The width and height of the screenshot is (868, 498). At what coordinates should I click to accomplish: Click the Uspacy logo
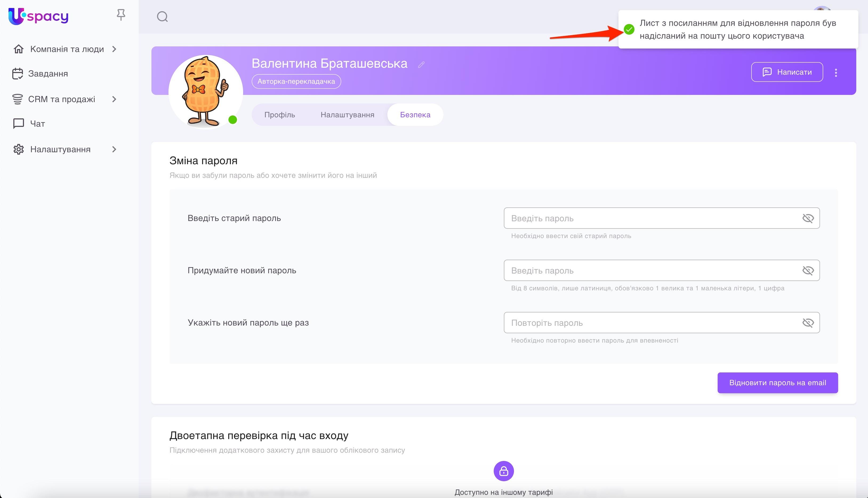tap(38, 16)
